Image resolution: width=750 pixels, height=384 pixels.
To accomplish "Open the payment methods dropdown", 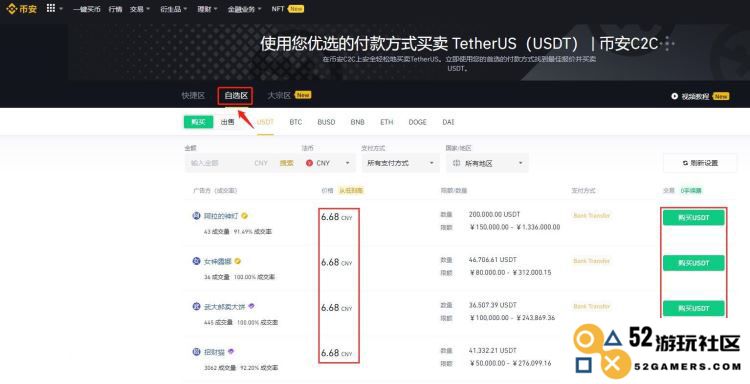I will click(x=400, y=163).
